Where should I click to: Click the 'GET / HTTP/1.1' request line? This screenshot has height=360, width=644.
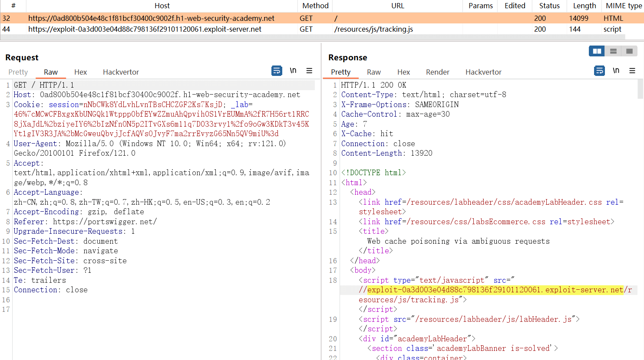coord(44,85)
